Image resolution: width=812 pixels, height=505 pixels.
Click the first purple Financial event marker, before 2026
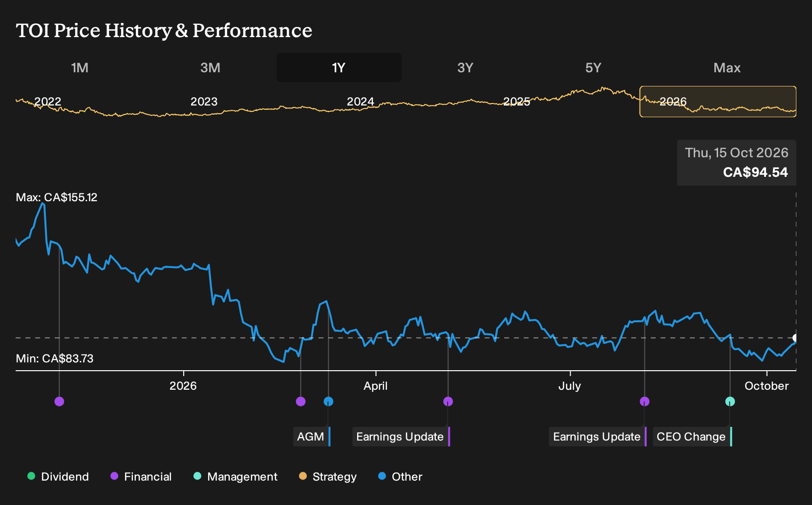click(x=59, y=401)
